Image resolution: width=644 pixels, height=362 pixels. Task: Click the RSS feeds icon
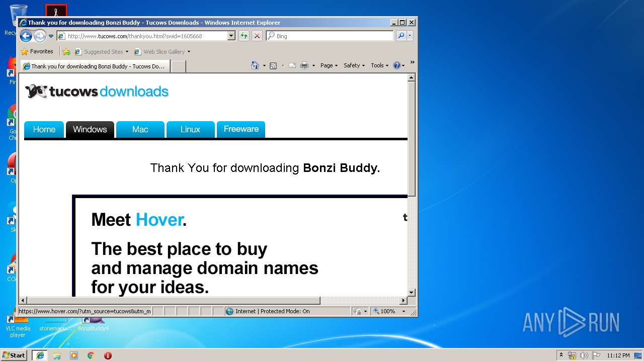pos(273,65)
